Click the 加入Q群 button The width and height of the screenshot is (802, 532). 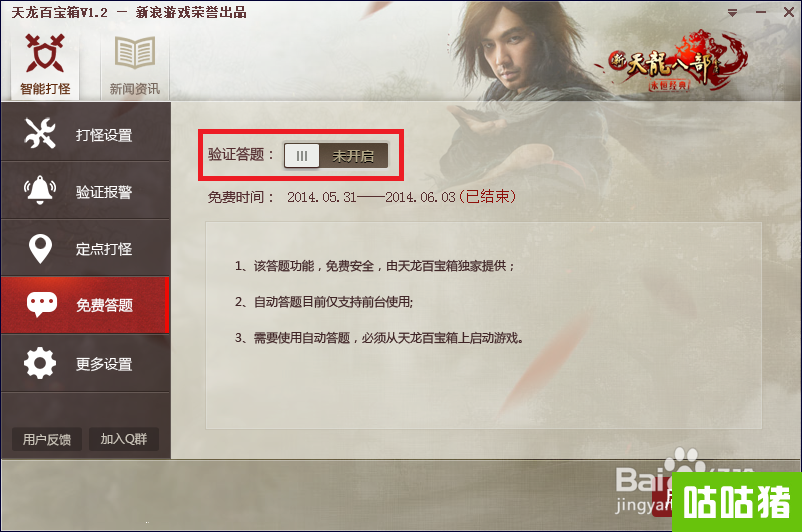[124, 439]
